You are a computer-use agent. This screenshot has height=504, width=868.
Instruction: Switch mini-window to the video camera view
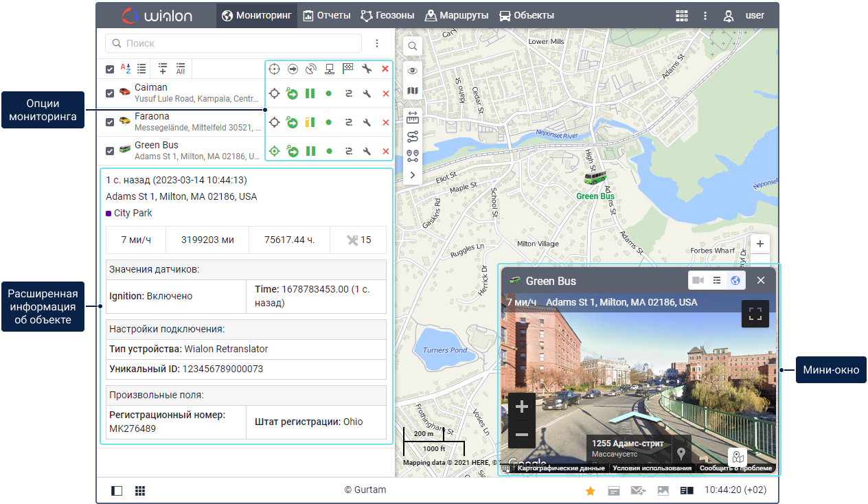tap(698, 280)
